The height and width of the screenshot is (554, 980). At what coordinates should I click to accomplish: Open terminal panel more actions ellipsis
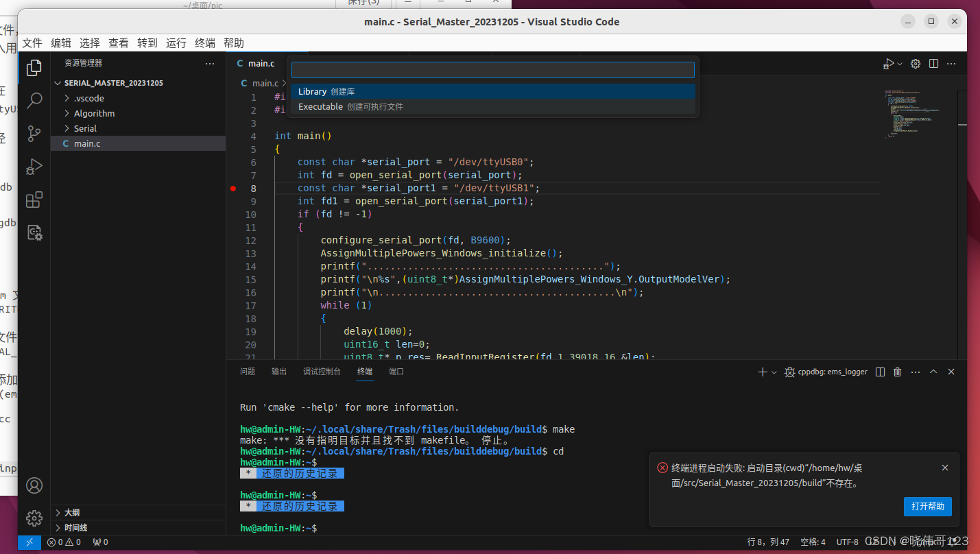[x=916, y=372]
